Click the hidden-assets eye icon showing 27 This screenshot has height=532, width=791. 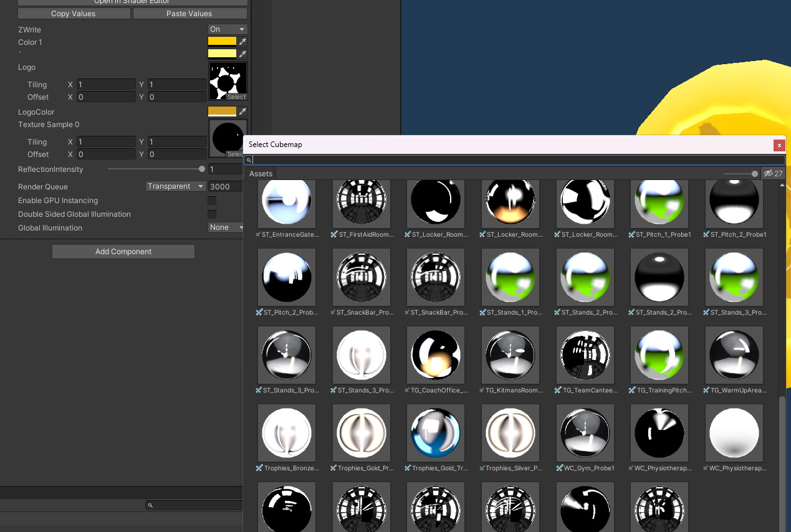point(773,173)
